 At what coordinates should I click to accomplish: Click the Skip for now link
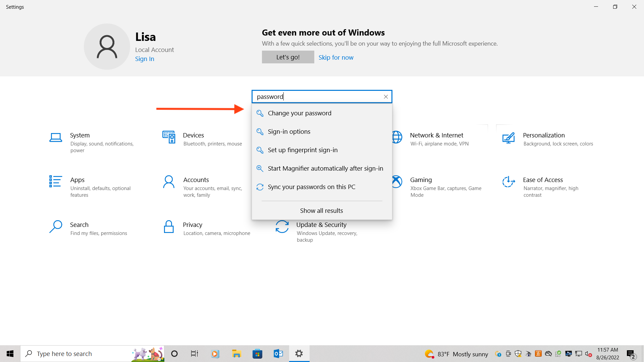336,57
